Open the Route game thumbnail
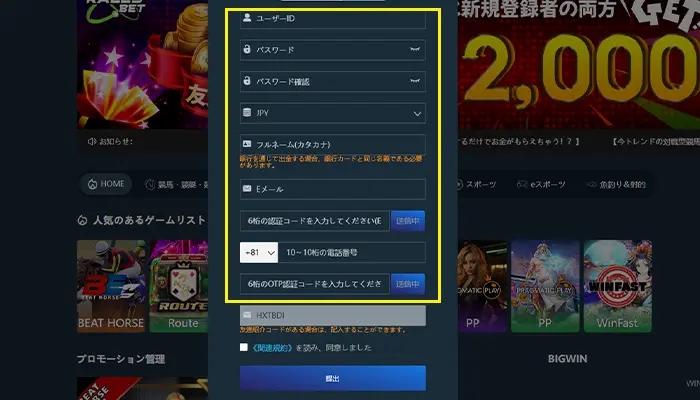Screen dimensions: 700x400 [179, 286]
